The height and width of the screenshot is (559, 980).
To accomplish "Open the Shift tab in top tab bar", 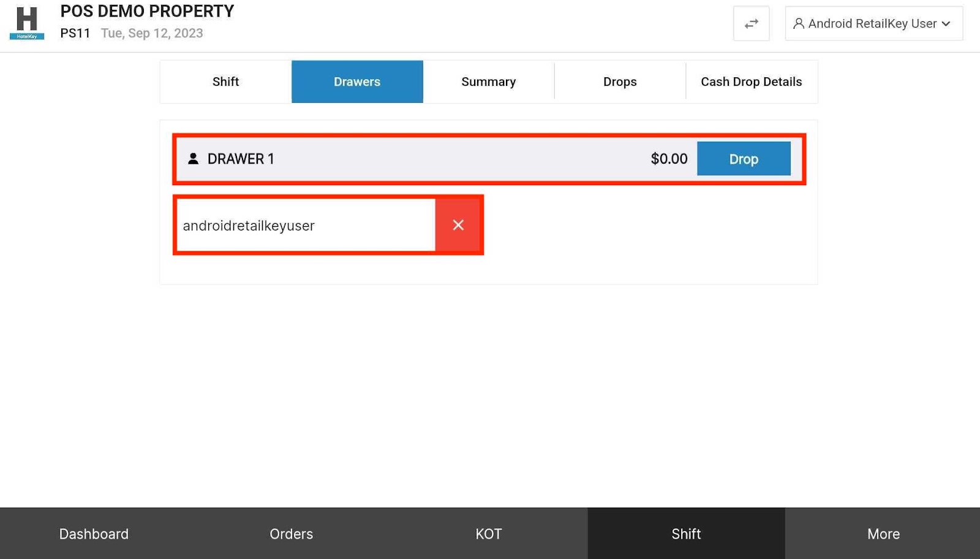I will pyautogui.click(x=225, y=82).
